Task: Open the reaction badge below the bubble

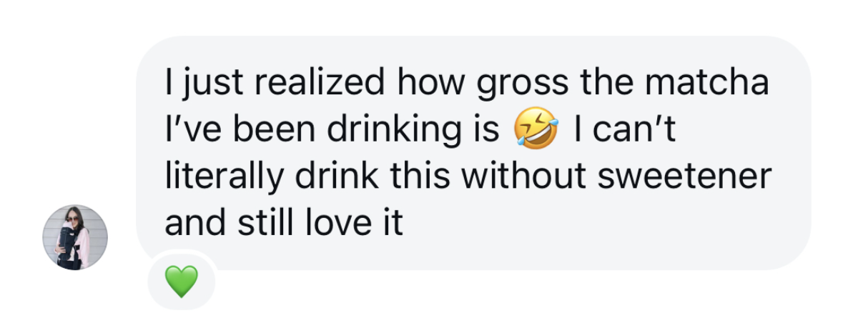Action: tap(181, 281)
